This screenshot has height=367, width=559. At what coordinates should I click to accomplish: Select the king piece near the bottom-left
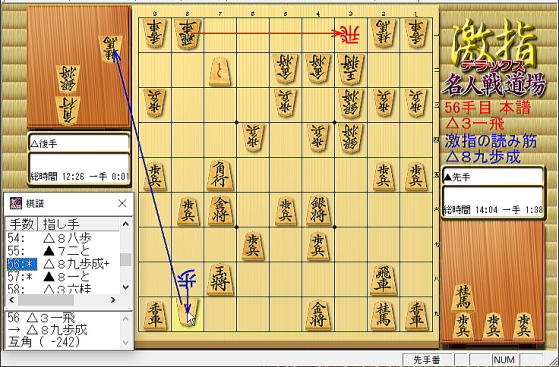click(220, 280)
